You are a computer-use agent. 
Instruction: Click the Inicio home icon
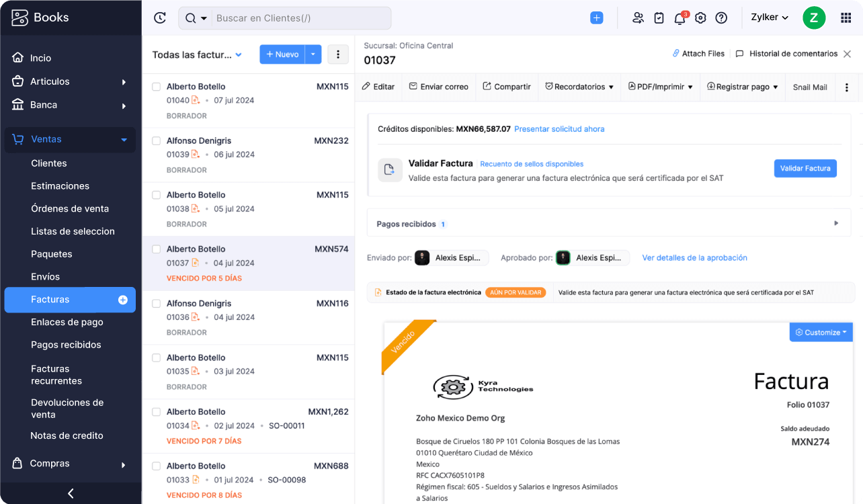tap(18, 58)
